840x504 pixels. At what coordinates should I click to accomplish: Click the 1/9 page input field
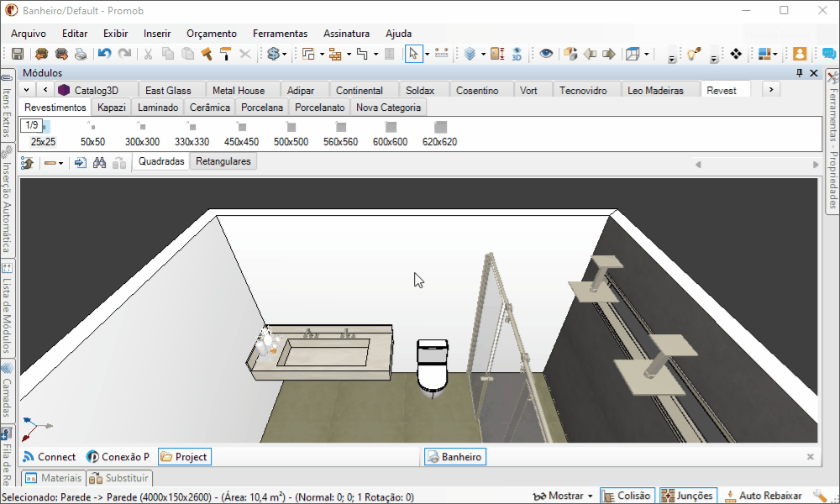pyautogui.click(x=32, y=125)
